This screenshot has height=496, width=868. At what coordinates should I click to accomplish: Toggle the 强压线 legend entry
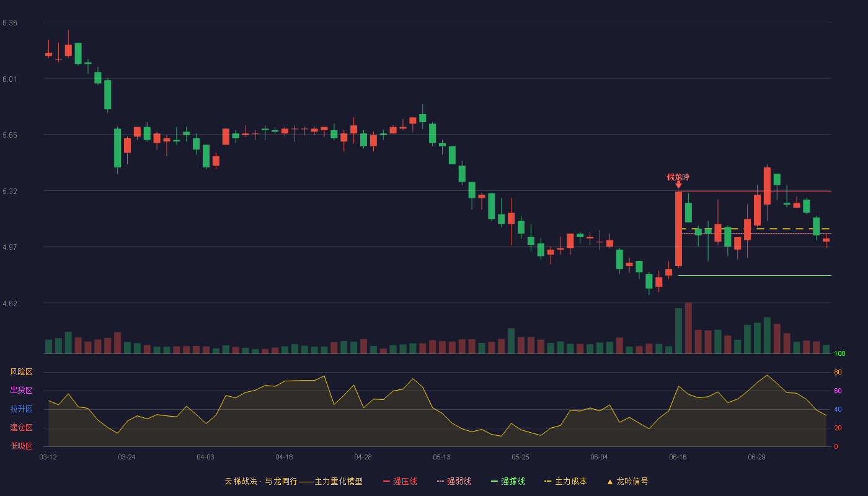(x=400, y=481)
